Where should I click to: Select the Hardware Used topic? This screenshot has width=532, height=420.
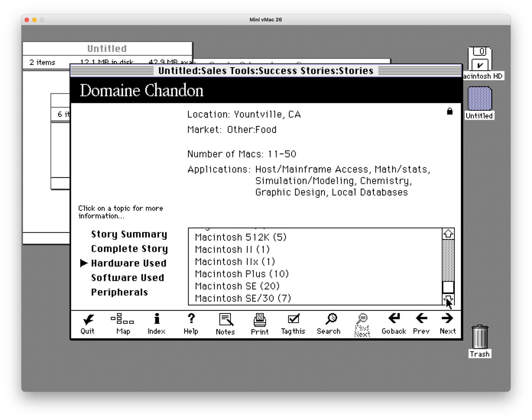(129, 263)
